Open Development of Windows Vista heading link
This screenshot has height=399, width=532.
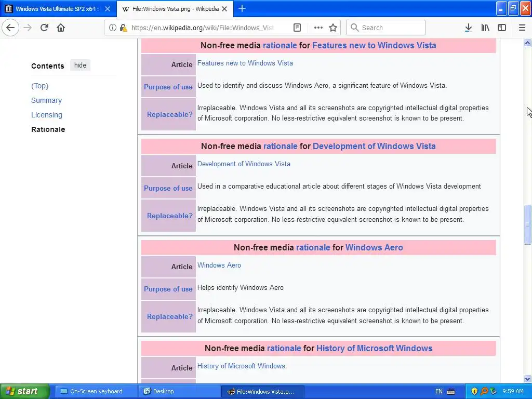(x=374, y=146)
